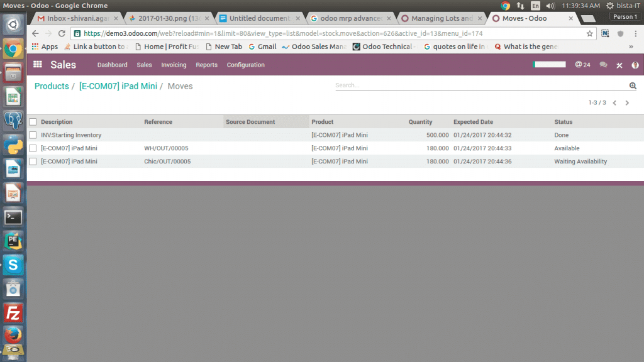The image size is (644, 362).
Task: Bookmark page with the star icon
Action: pyautogui.click(x=589, y=33)
